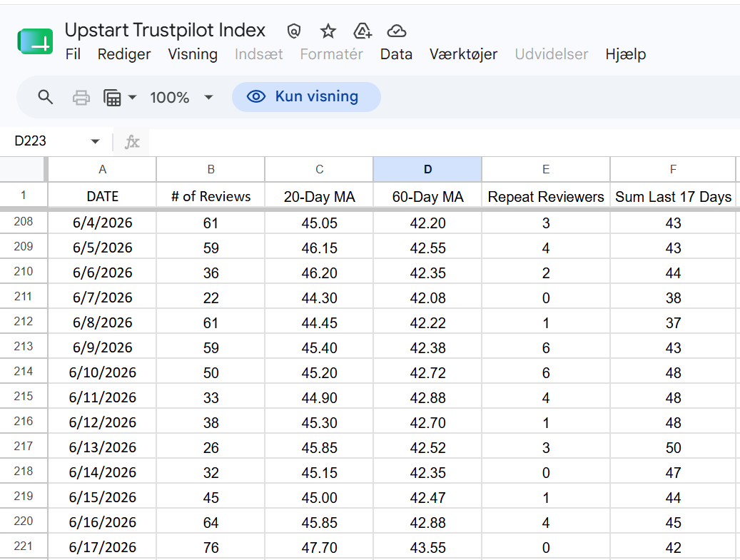Click the cloud document status icon
The width and height of the screenshot is (740, 560).
[397, 31]
